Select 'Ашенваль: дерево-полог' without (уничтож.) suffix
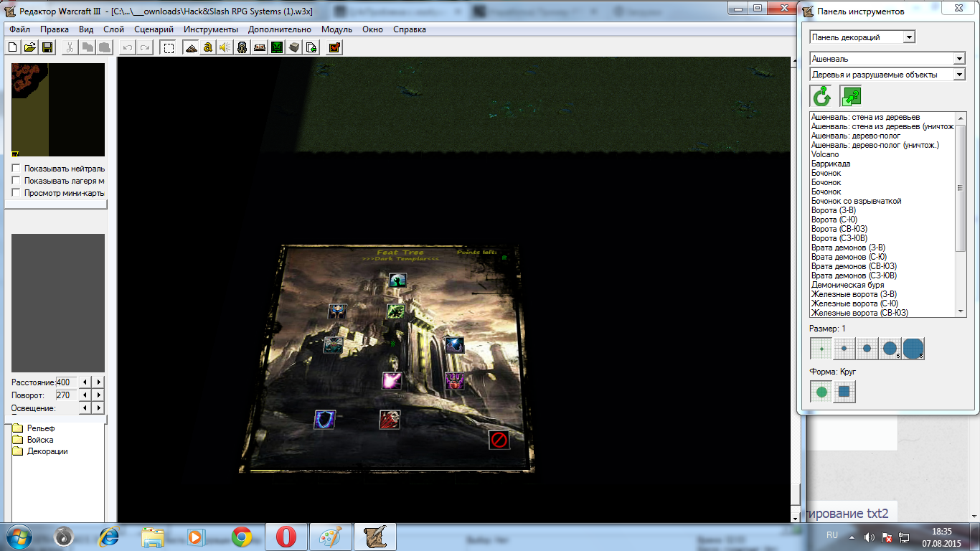980x551 pixels. click(x=856, y=136)
